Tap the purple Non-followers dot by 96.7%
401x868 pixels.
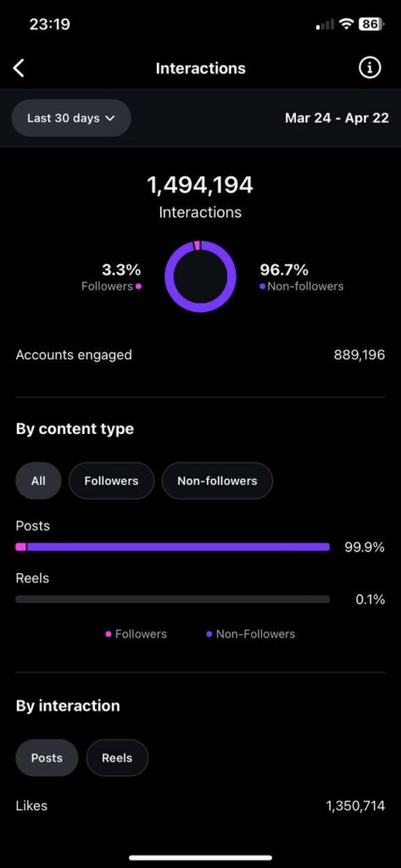262,287
